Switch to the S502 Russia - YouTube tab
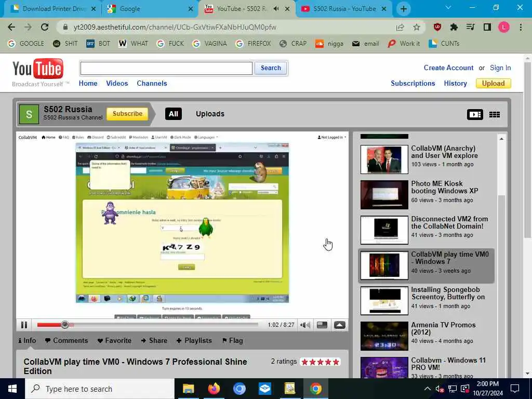This screenshot has width=532, height=399. (x=344, y=9)
